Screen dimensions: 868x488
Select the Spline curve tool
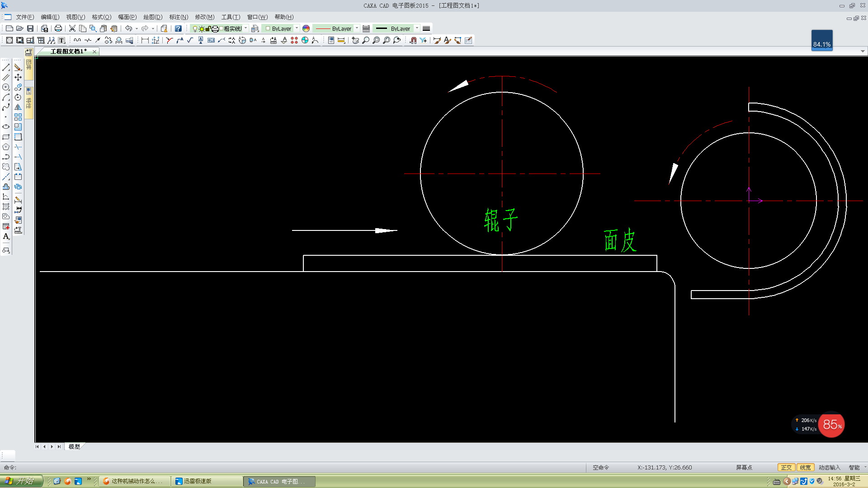tap(6, 107)
